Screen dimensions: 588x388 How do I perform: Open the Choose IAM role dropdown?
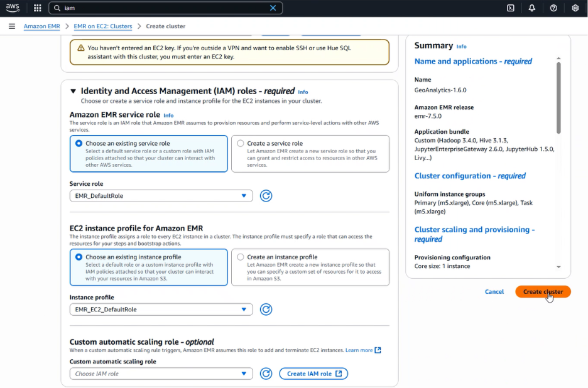(x=161, y=374)
